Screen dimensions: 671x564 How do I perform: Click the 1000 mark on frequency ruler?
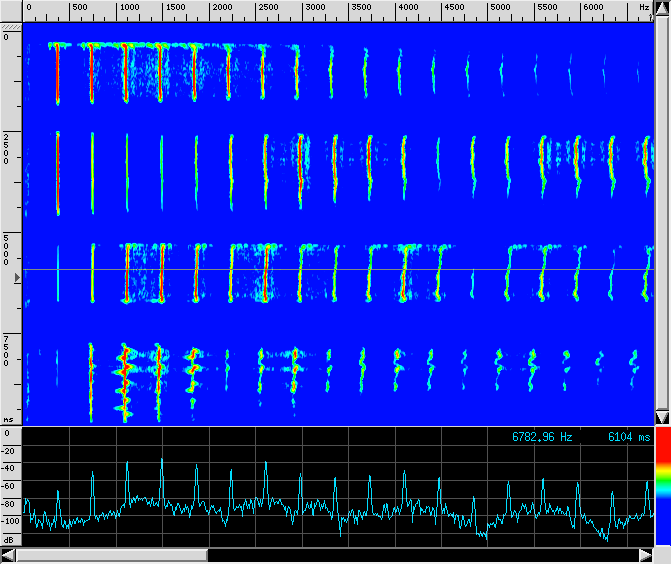[x=129, y=8]
